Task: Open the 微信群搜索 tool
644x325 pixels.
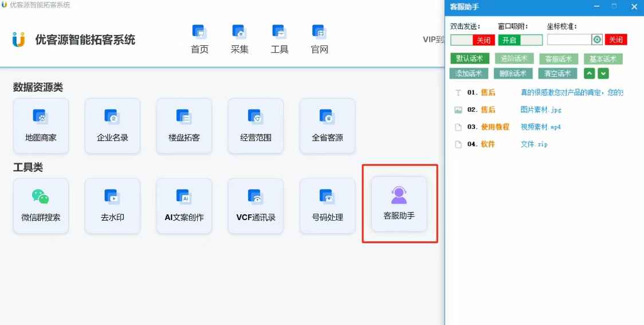Action: click(41, 206)
